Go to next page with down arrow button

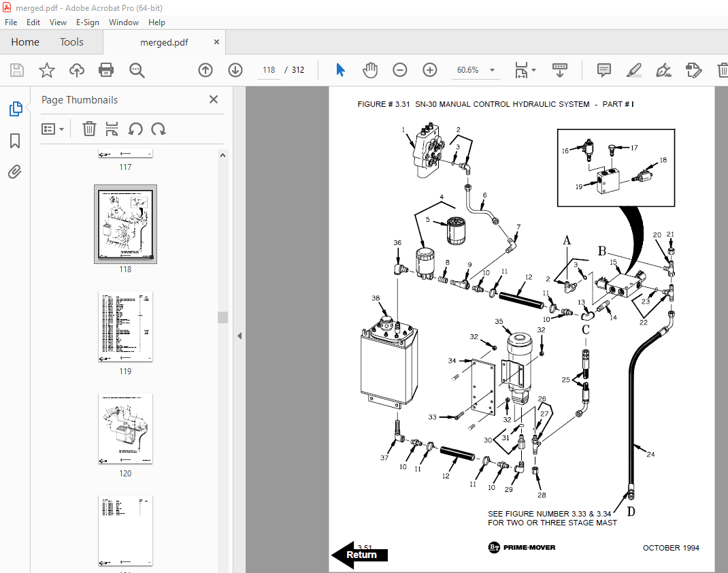[x=235, y=69]
